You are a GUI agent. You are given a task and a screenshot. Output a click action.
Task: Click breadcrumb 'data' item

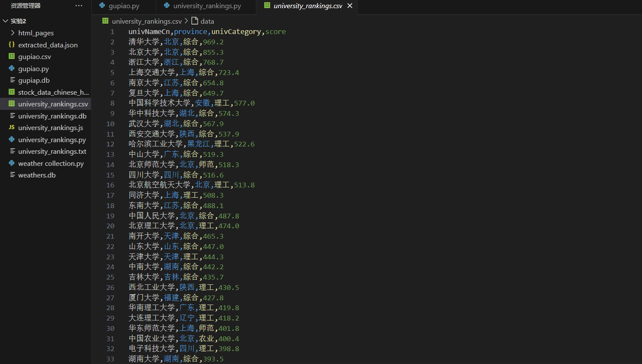click(207, 21)
